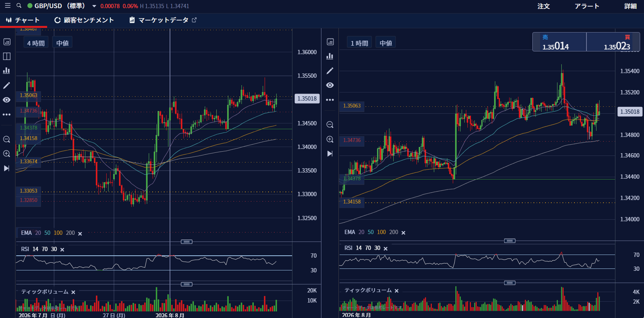Open the three-dots more menu on the 1時間 chart

(x=330, y=100)
